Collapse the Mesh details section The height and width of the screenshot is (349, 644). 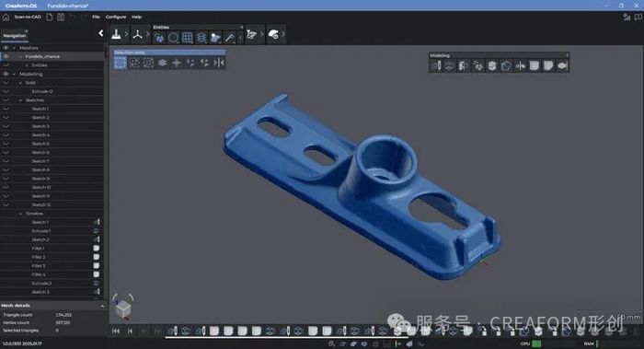(x=102, y=306)
